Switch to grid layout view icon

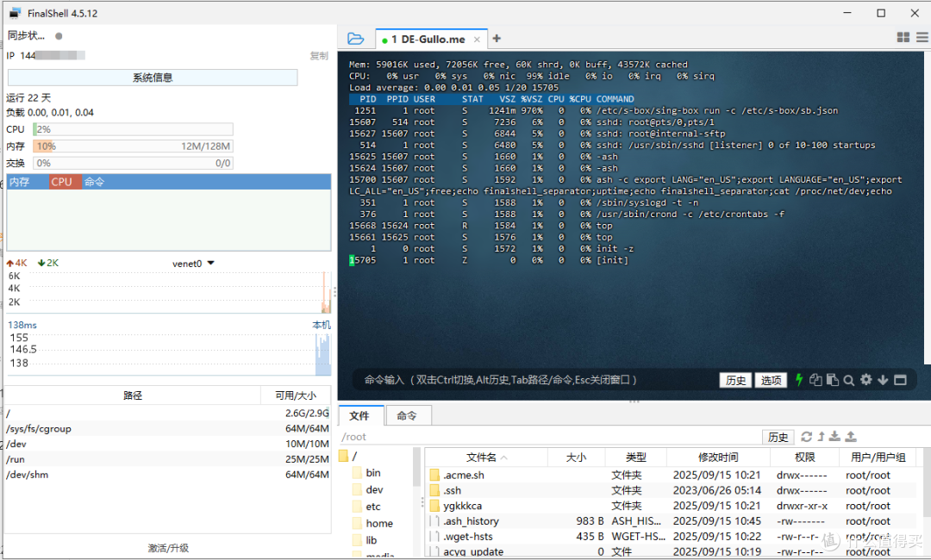903,37
